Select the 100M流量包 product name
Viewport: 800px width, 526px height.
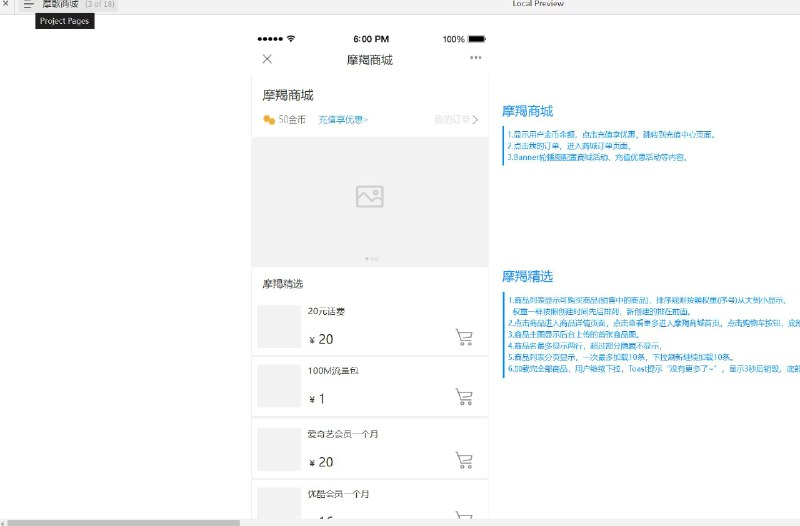333,371
